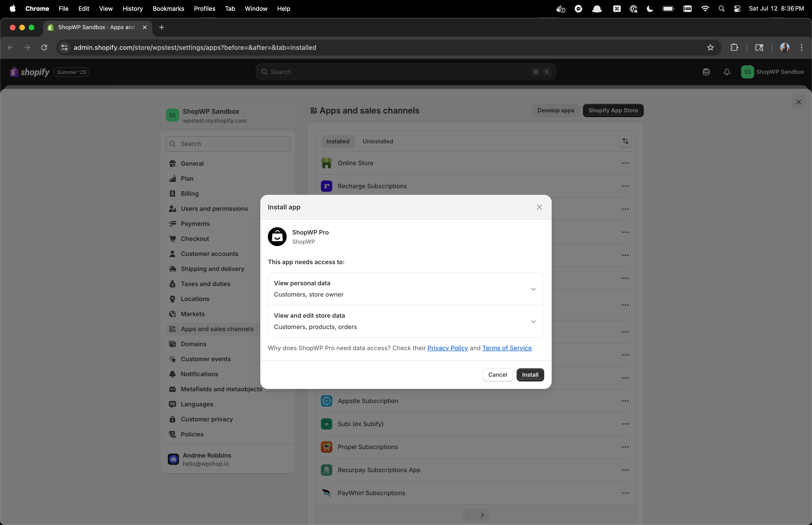812x525 pixels.
Task: Click the Shopify logo
Action: (30, 72)
